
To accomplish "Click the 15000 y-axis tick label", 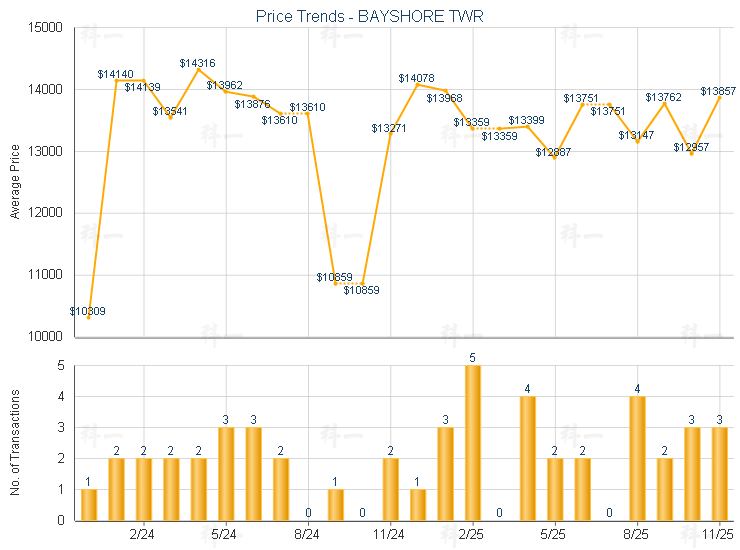I will click(45, 28).
